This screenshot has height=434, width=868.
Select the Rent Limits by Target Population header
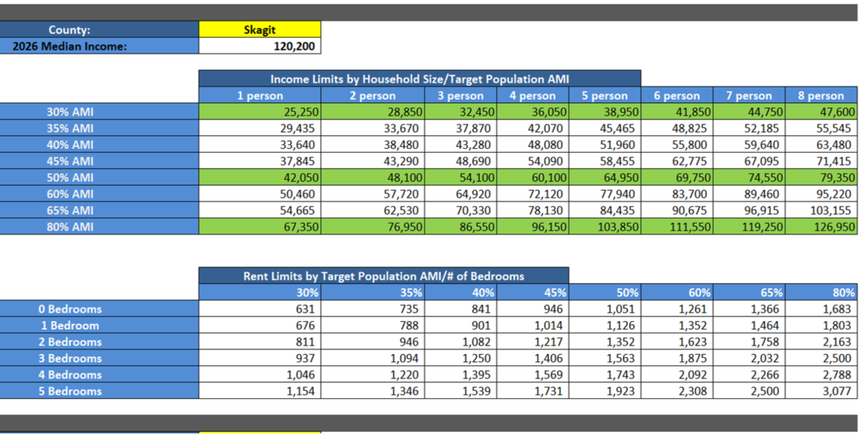(383, 276)
